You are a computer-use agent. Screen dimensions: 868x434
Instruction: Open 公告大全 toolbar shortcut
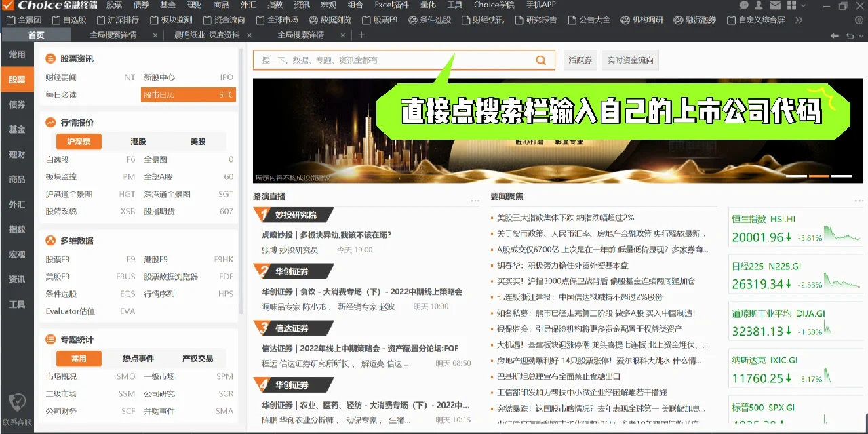[x=589, y=20]
